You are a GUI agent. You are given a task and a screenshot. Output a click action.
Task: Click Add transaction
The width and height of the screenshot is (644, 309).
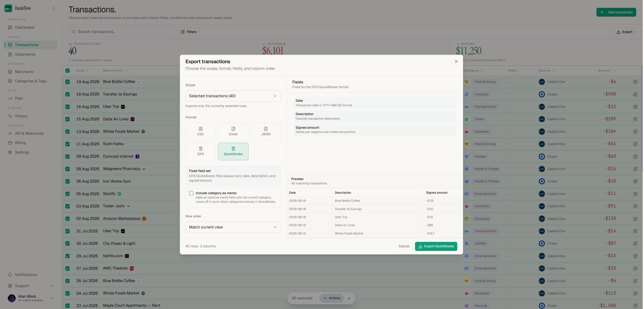pos(616,12)
